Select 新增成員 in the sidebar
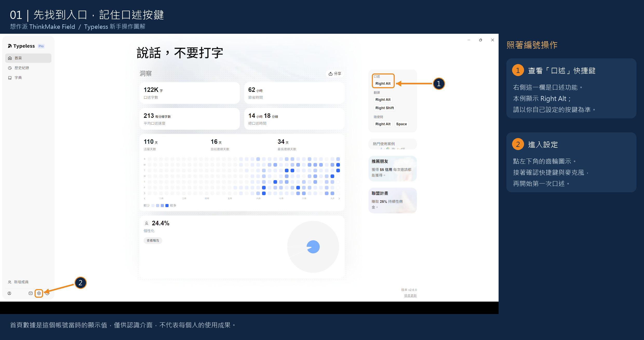 point(18,282)
